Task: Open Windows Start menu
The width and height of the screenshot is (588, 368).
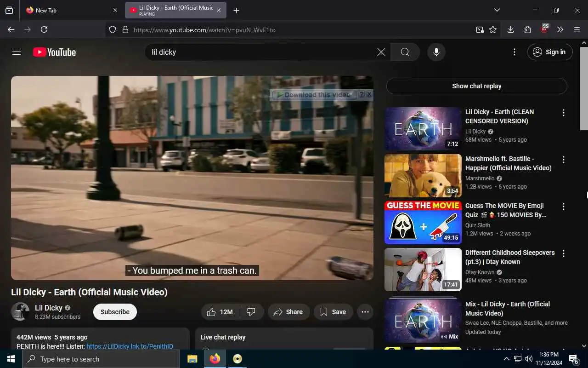Action: [x=11, y=359]
